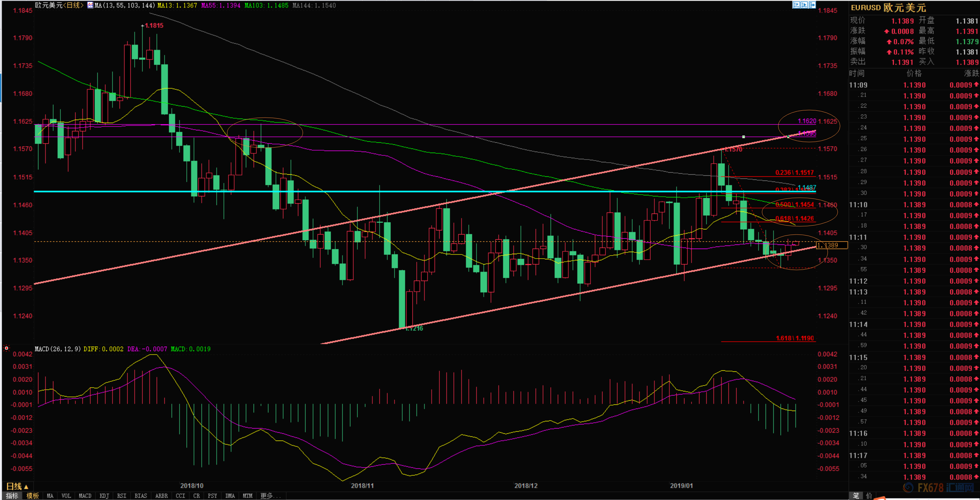Click the exit-arrow icon atop chart

tap(812, 5)
